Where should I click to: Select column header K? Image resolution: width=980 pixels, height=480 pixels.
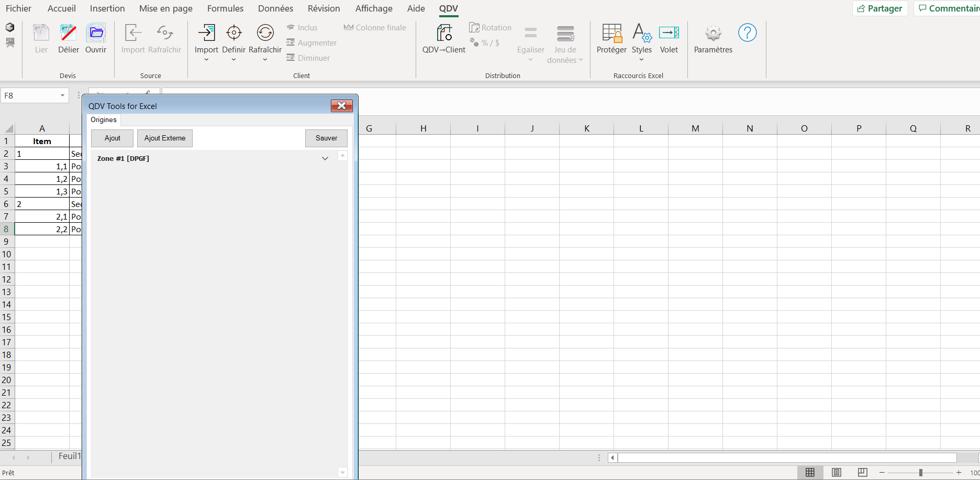(587, 128)
